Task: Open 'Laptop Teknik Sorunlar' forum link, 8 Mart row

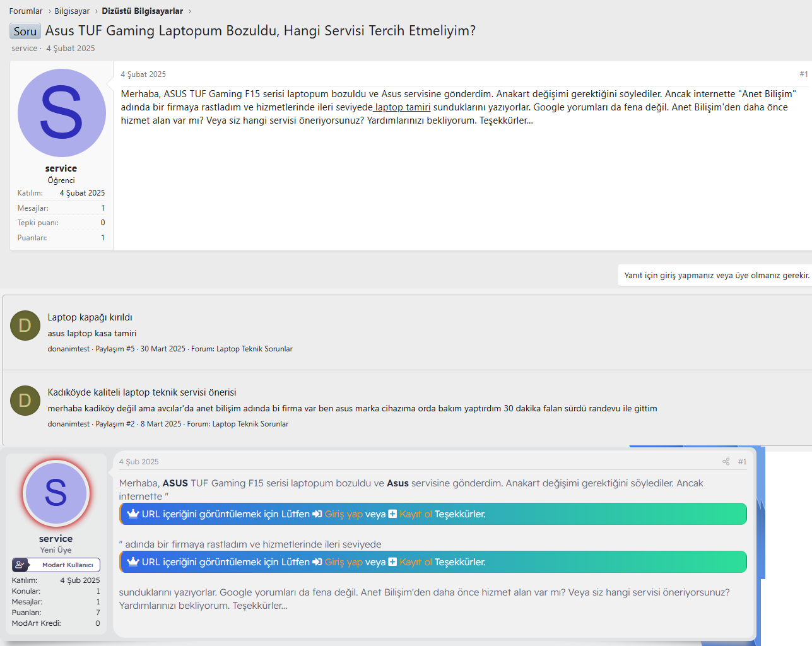Action: (x=250, y=424)
